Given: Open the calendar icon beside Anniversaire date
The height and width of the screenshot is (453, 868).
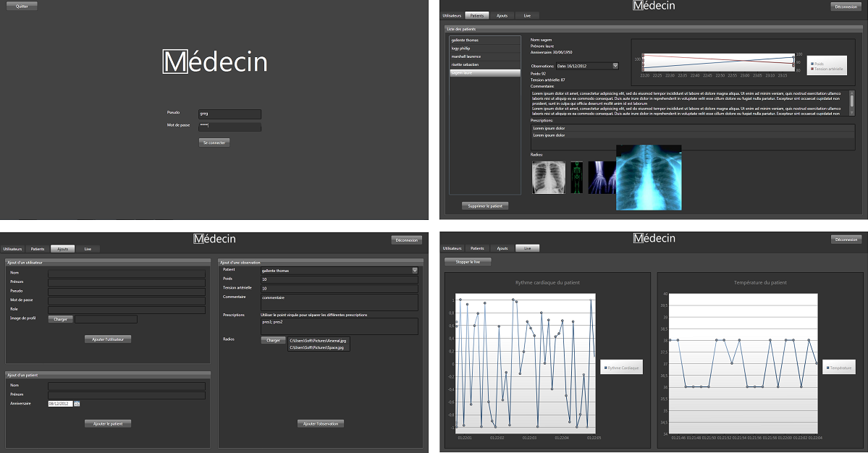Looking at the screenshot, I should point(77,404).
